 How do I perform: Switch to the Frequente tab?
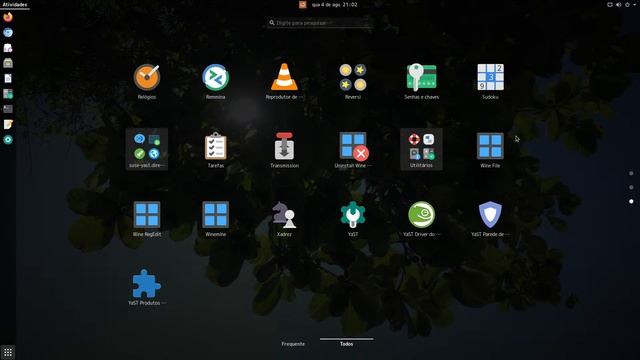[293, 344]
